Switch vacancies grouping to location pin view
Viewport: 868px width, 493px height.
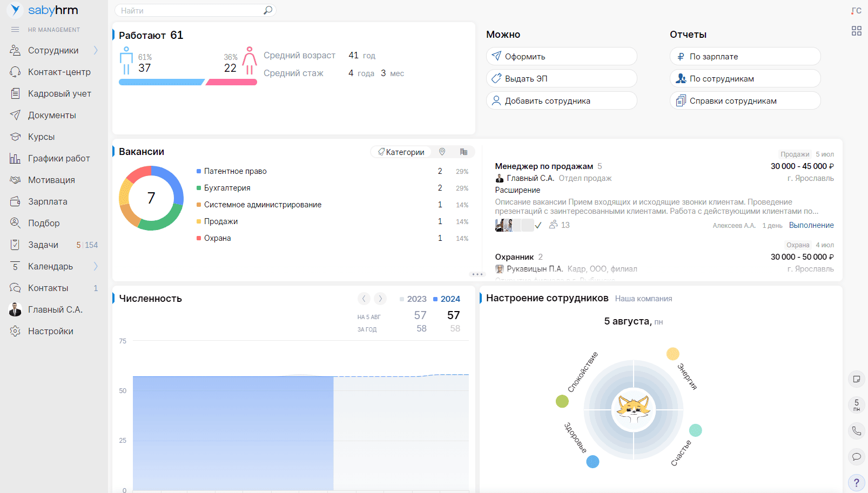pos(441,152)
